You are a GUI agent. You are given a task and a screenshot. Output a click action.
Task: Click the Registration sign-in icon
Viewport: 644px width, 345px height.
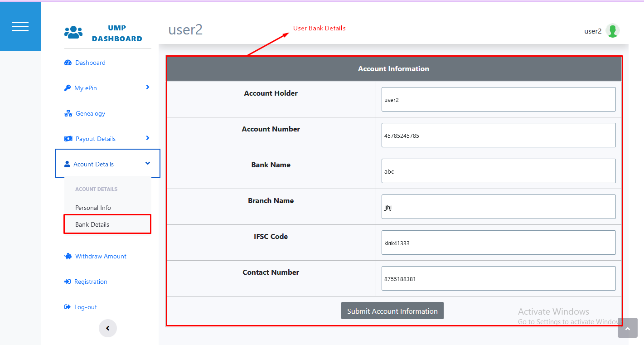(x=68, y=282)
